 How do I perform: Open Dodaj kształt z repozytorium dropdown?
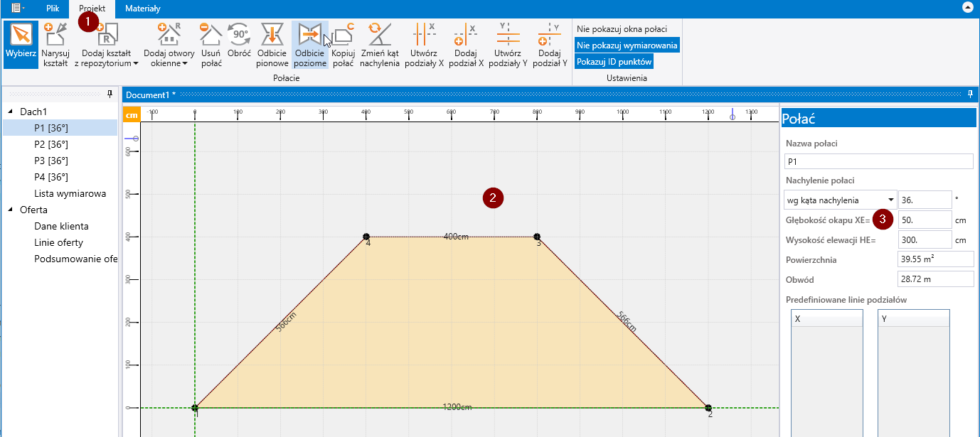coord(107,44)
